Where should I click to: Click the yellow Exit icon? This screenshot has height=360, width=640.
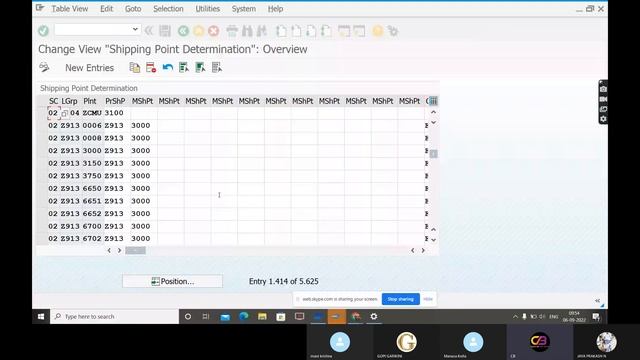click(198, 31)
